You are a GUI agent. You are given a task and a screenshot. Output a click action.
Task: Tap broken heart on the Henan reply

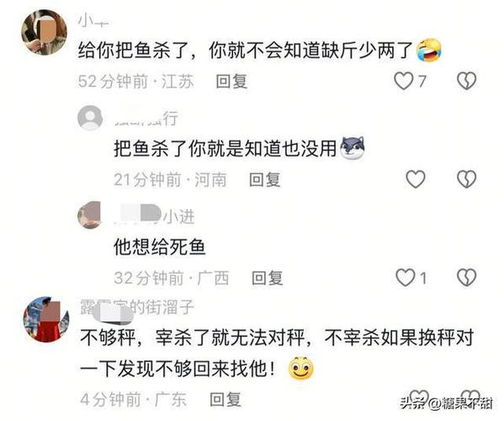pyautogui.click(x=466, y=179)
